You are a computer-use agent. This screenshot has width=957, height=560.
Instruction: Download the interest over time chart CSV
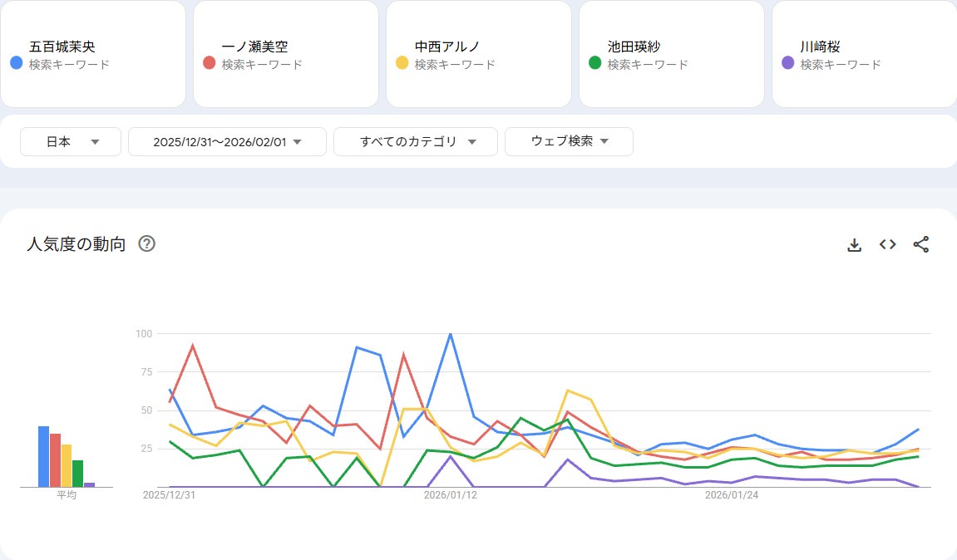[854, 244]
